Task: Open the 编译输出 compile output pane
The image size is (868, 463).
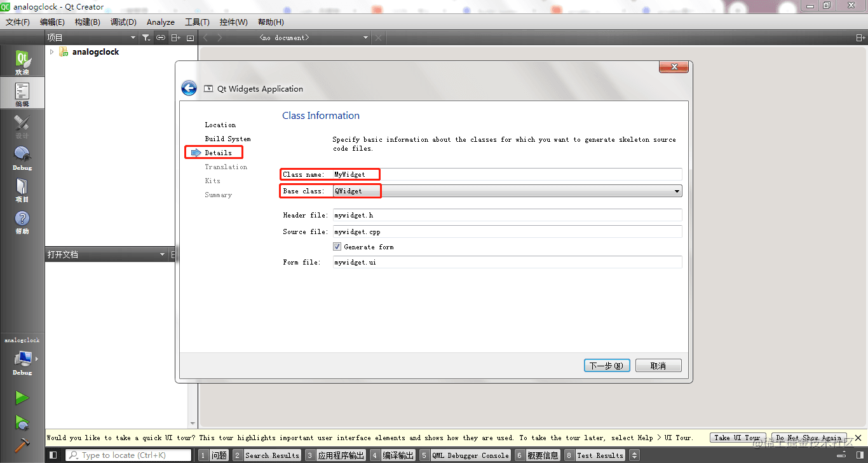Action: click(393, 455)
